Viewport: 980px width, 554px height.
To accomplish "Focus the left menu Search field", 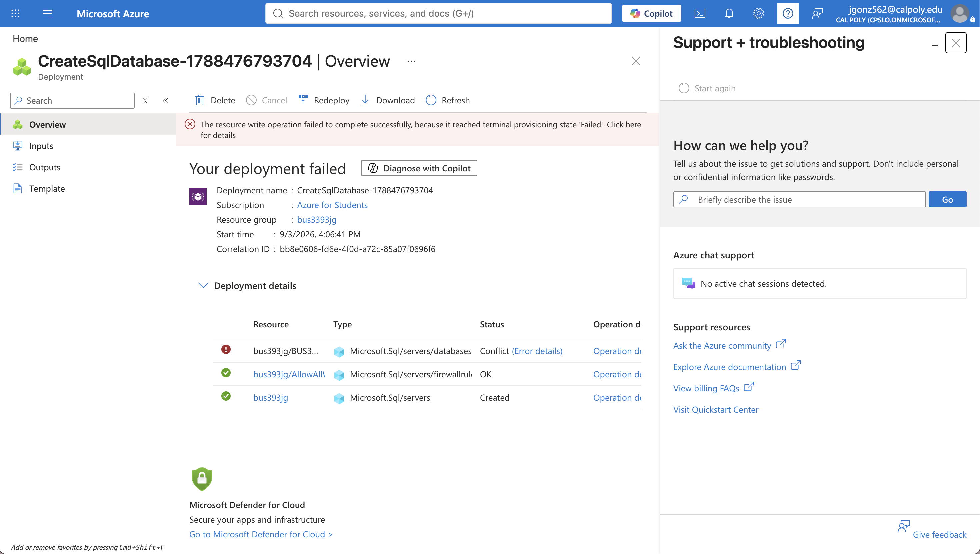I will coord(72,100).
